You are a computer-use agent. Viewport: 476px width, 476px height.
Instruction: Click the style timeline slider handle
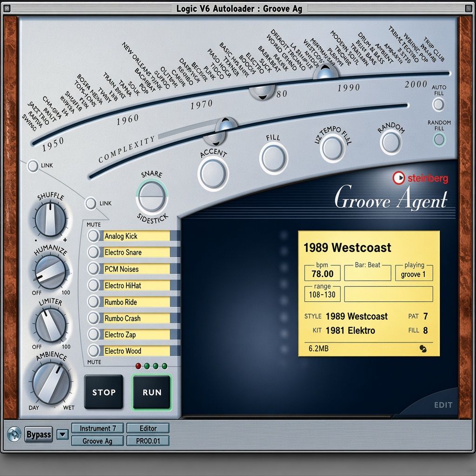tap(325, 72)
